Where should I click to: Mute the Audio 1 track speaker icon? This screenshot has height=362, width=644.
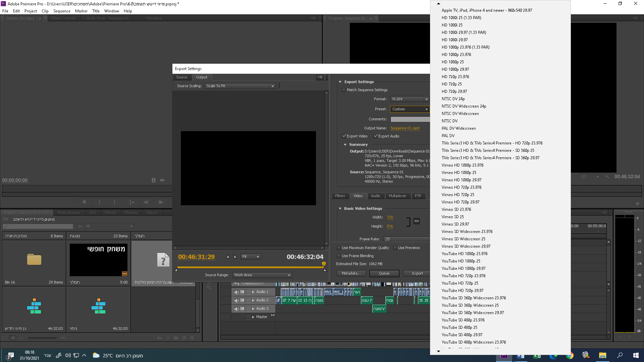236,292
